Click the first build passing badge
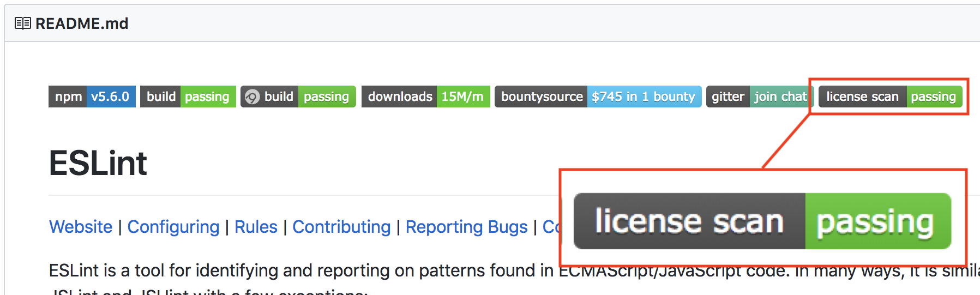This screenshot has height=295, width=980. tap(188, 97)
